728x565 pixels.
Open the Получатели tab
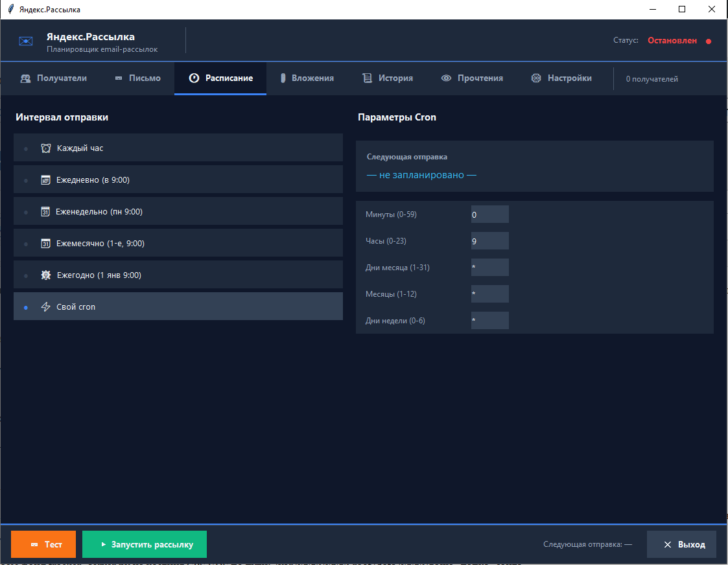tap(54, 78)
